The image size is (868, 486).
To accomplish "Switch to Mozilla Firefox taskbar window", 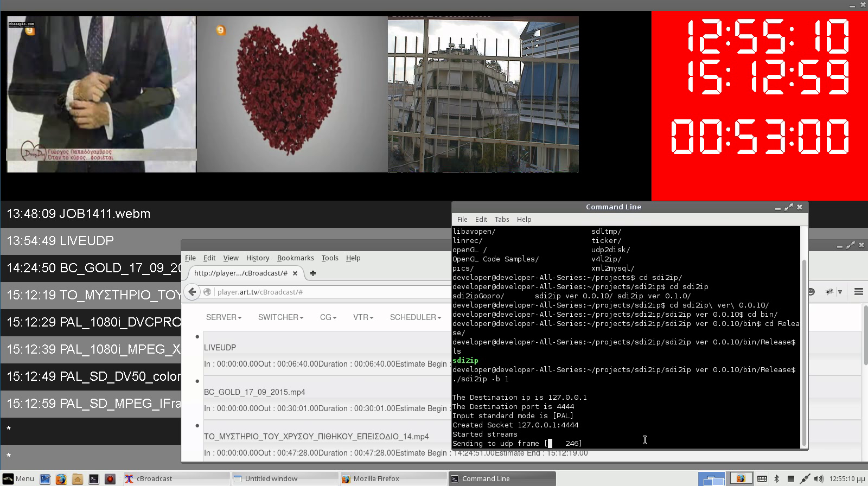I will tap(393, 478).
